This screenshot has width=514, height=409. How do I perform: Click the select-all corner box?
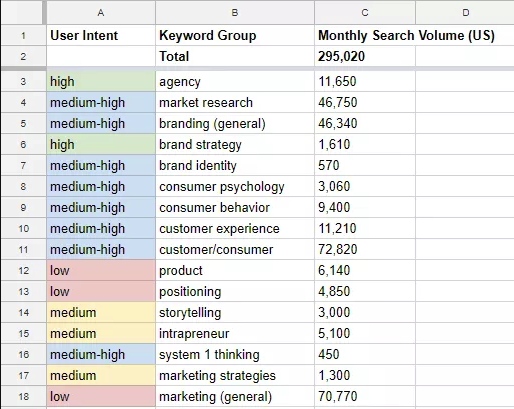coord(22,13)
